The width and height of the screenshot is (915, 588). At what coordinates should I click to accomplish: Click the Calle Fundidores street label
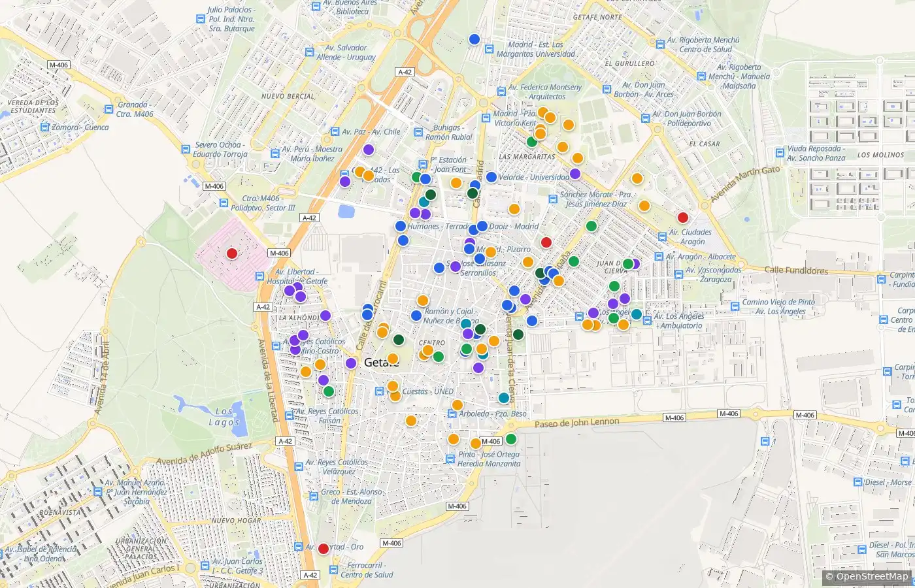click(796, 270)
